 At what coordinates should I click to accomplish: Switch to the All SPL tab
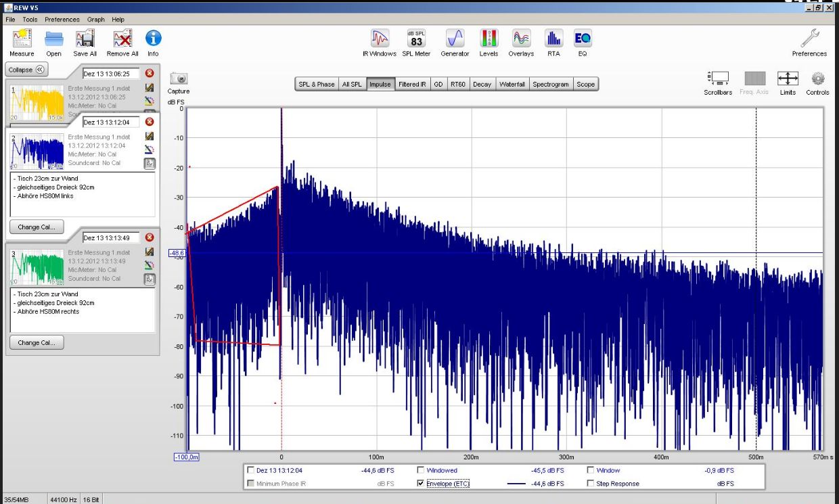[352, 85]
